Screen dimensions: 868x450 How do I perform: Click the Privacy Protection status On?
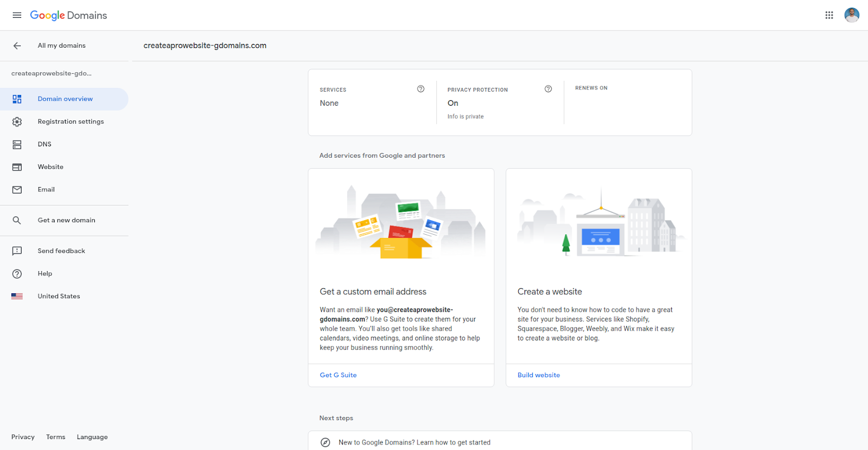(453, 103)
